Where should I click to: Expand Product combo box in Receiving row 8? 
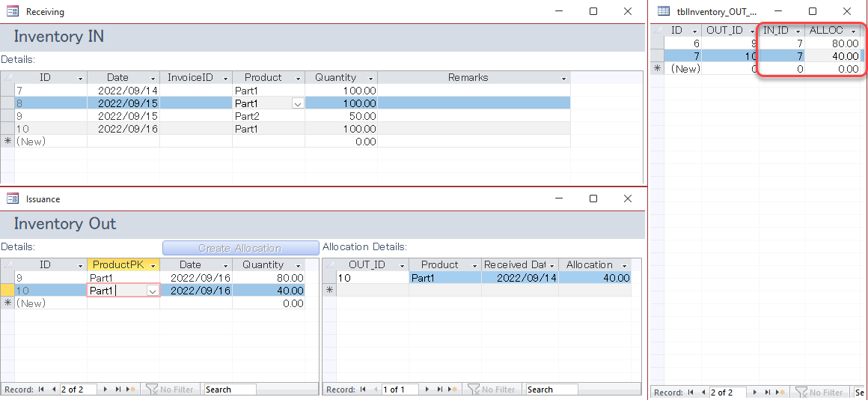[298, 103]
